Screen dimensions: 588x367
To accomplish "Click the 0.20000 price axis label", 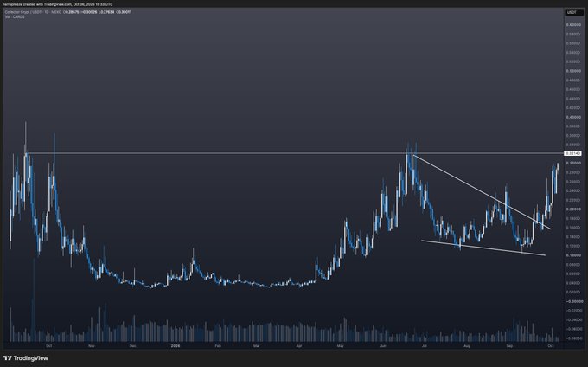I will click(x=573, y=209).
